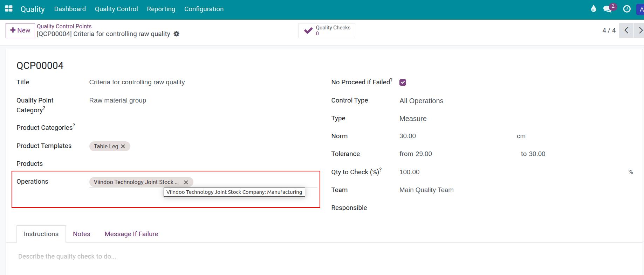
Task: Edit the Tolerance to value 30.00
Action: point(537,154)
